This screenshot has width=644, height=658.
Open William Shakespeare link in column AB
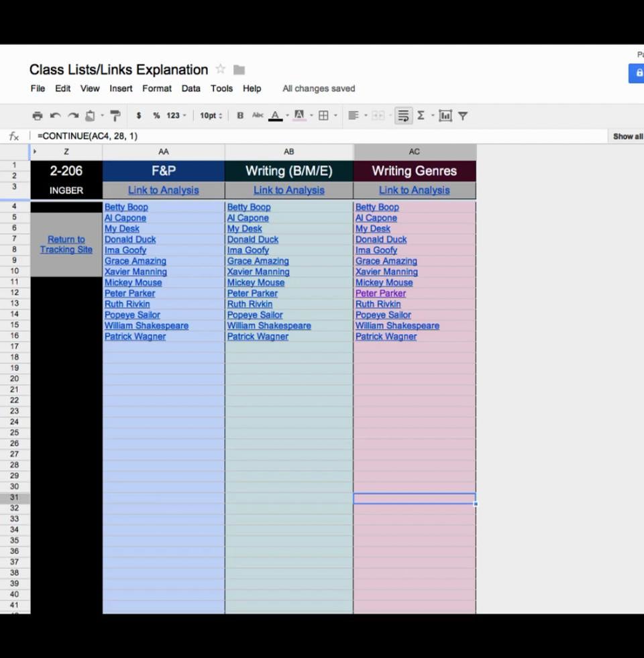pyautogui.click(x=269, y=325)
